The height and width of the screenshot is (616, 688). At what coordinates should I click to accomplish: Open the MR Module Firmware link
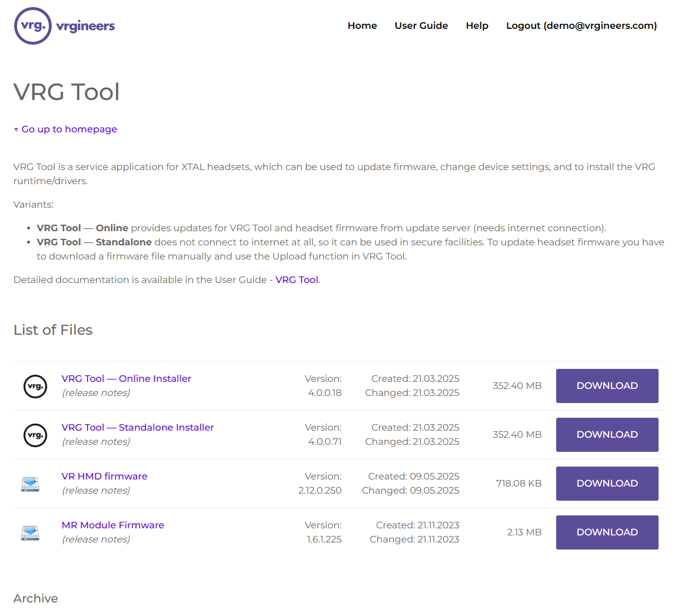pos(113,525)
